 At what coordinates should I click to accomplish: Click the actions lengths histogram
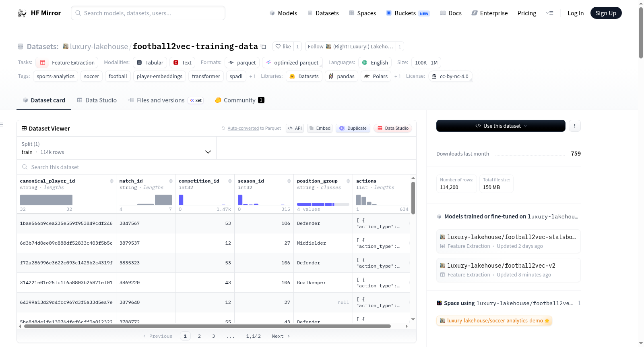(382, 200)
